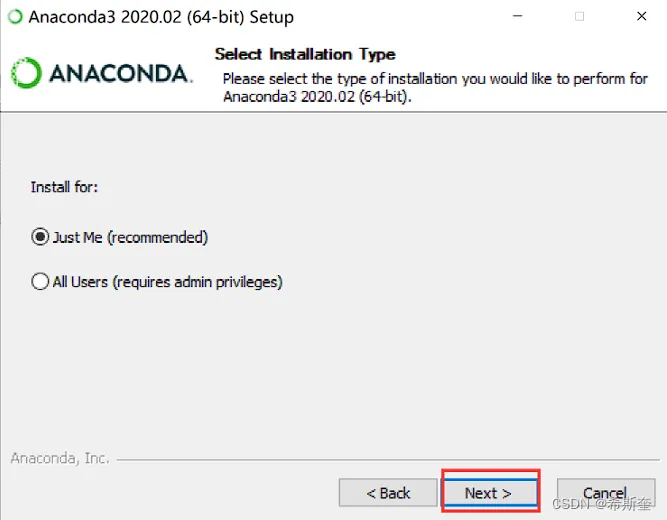Click the Anaconda icon in the title bar
The width and height of the screenshot is (667, 520).
click(15, 17)
